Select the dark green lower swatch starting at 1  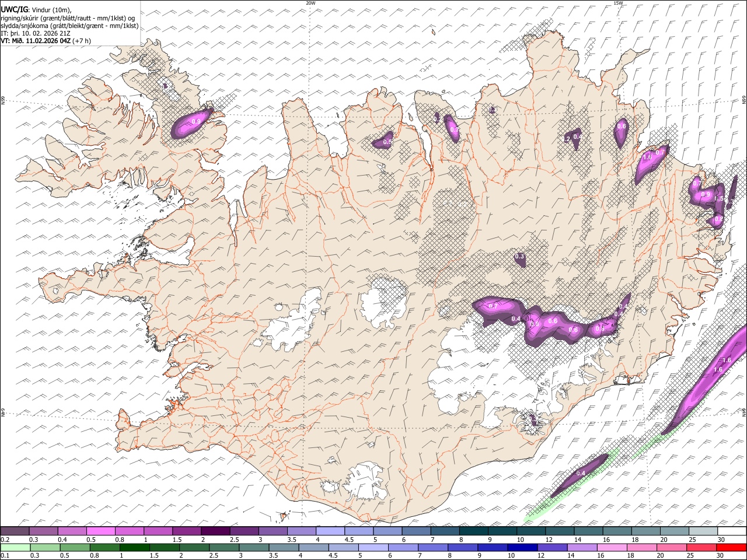coord(135,548)
